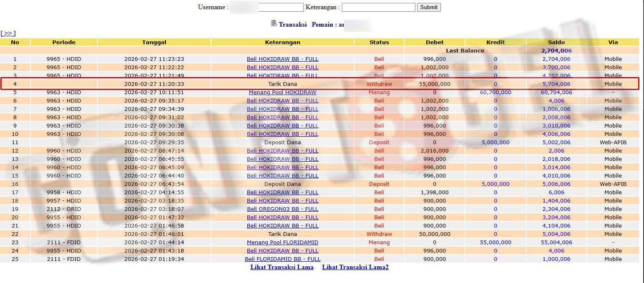Open Beli HOKIDRAW link in row 24
Viewport: 644px width, 283px height.
(x=282, y=250)
